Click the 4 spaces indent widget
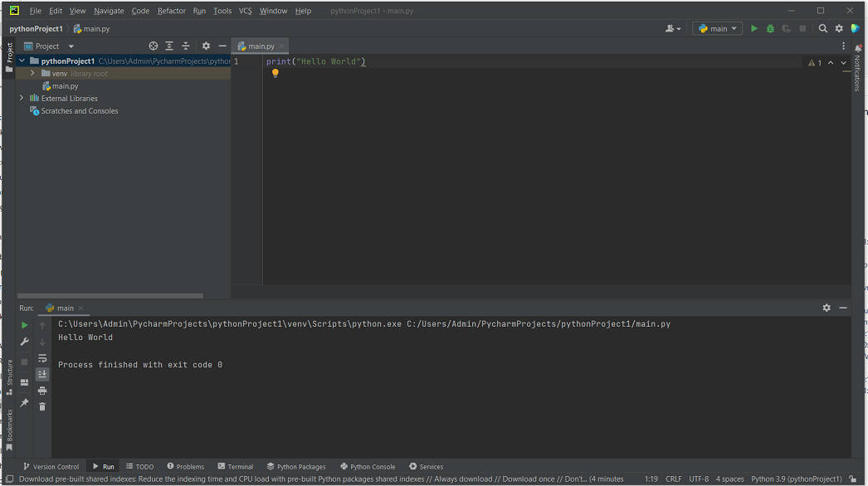 (729, 479)
